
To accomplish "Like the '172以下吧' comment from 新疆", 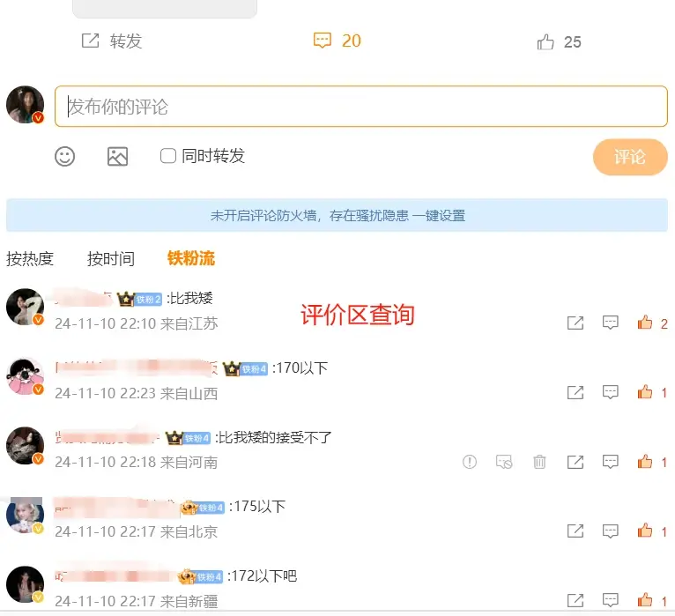I will [x=645, y=599].
